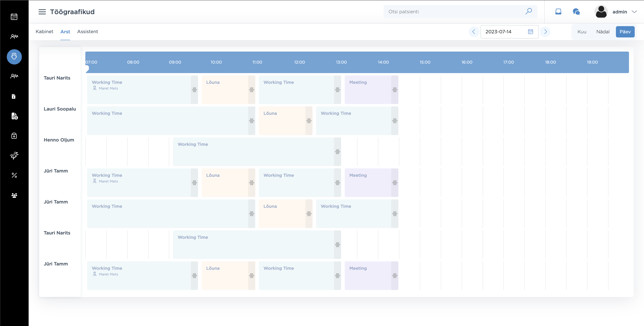Click the inbox tray icon in header
The height and width of the screenshot is (326, 644).
tap(558, 11)
